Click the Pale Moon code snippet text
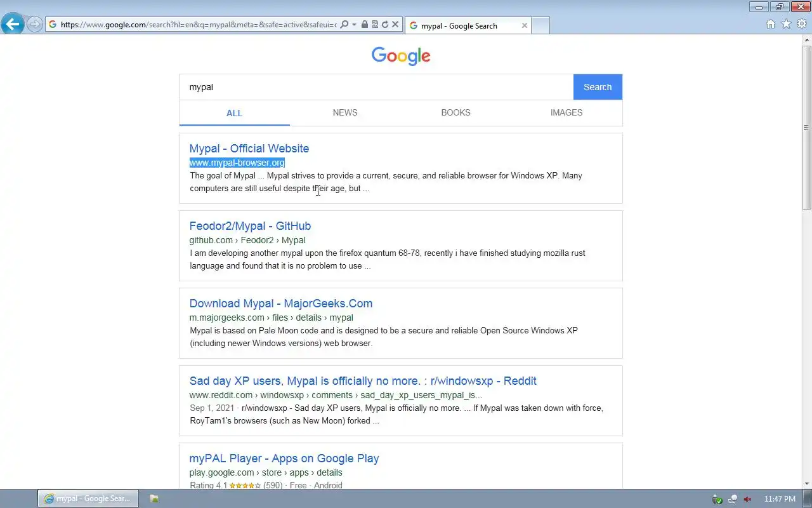Image resolution: width=812 pixels, height=508 pixels. click(384, 337)
